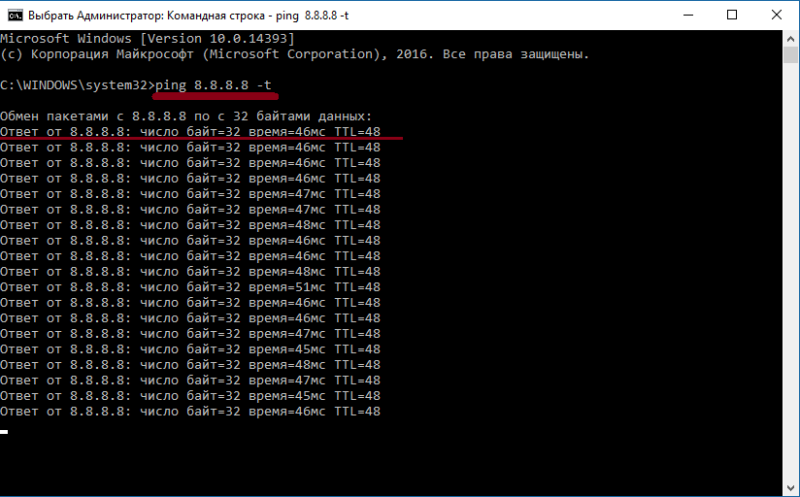This screenshot has width=800, height=497.
Task: Click the 'Корпорация Майкрософт' copyright line
Action: [295, 54]
